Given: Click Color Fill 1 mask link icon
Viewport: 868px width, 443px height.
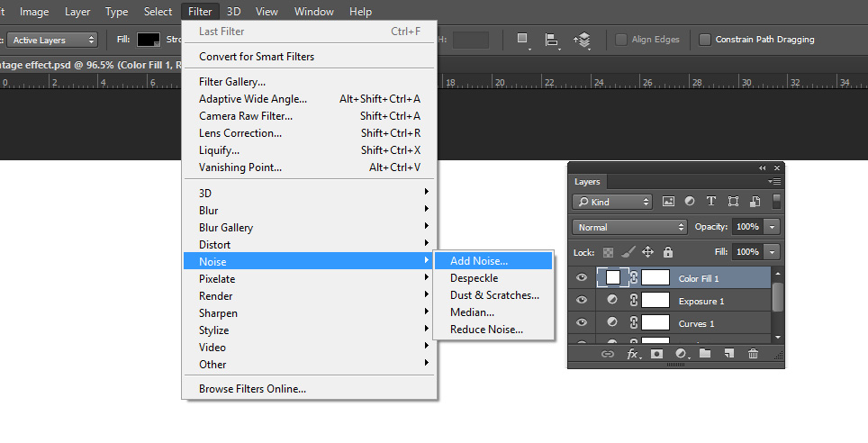Looking at the screenshot, I should pyautogui.click(x=635, y=278).
